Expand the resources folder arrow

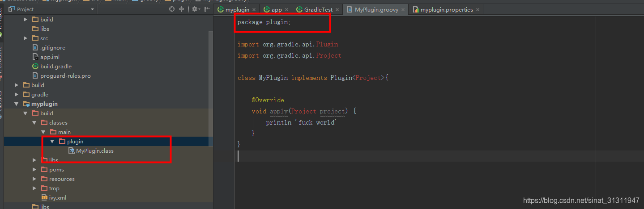pyautogui.click(x=34, y=179)
